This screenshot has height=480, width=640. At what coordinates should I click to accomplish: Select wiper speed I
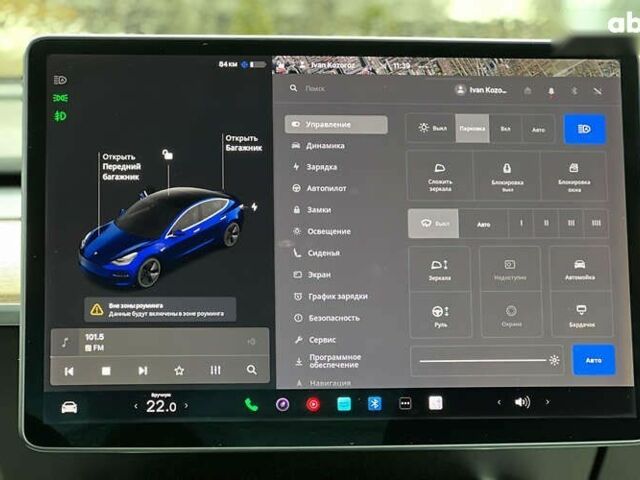pos(521,223)
